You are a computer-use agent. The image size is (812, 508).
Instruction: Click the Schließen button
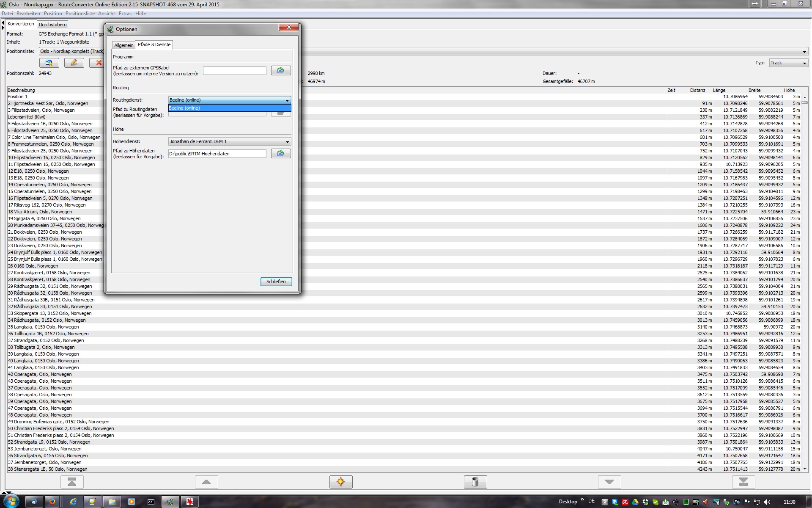tap(276, 282)
